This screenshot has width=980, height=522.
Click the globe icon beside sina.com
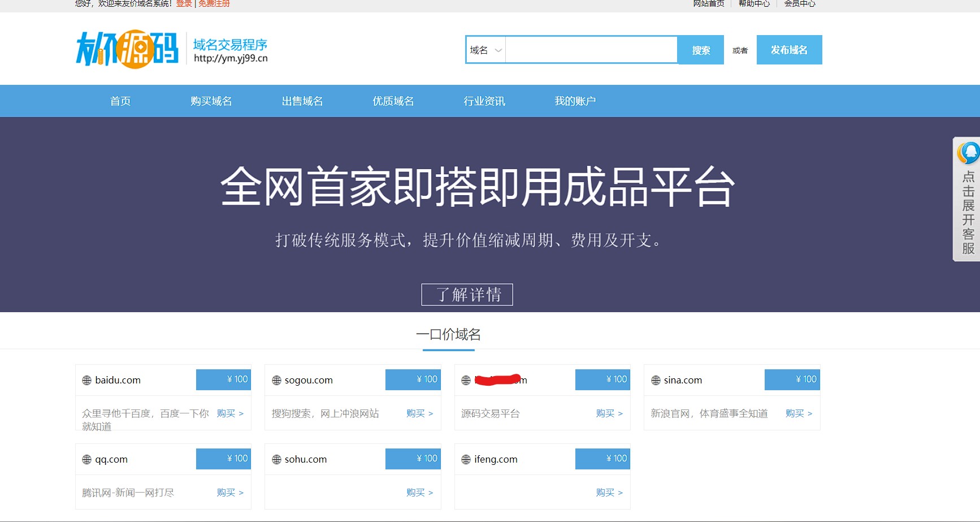coord(656,379)
